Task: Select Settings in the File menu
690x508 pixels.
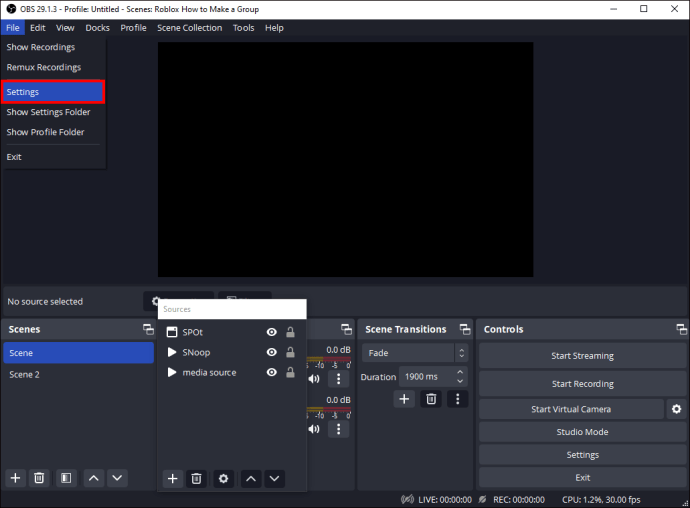Action: [x=53, y=92]
